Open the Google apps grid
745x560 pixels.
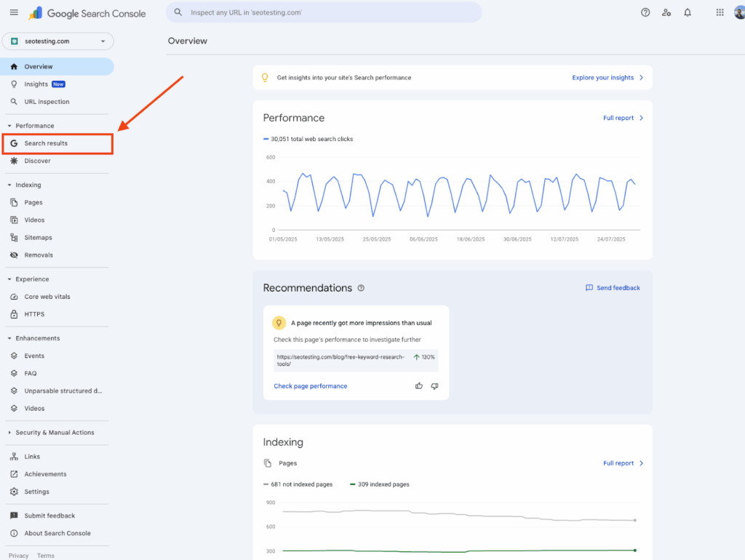(720, 13)
